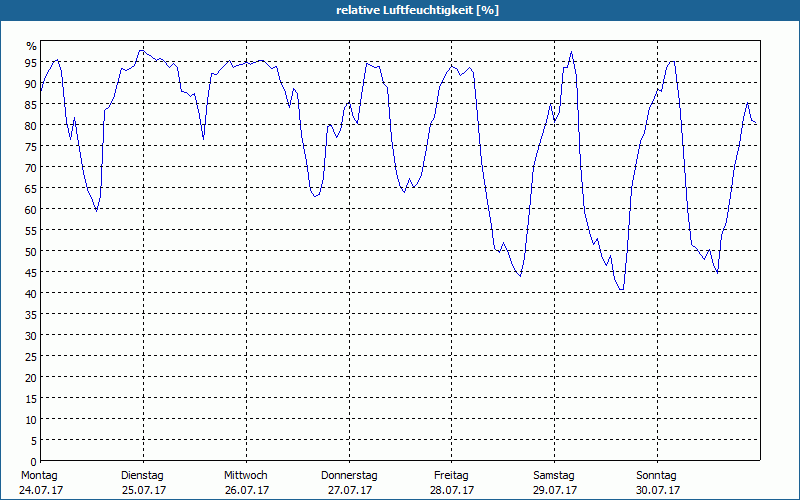
Task: Click the 55 y-axis value
Action: point(32,231)
